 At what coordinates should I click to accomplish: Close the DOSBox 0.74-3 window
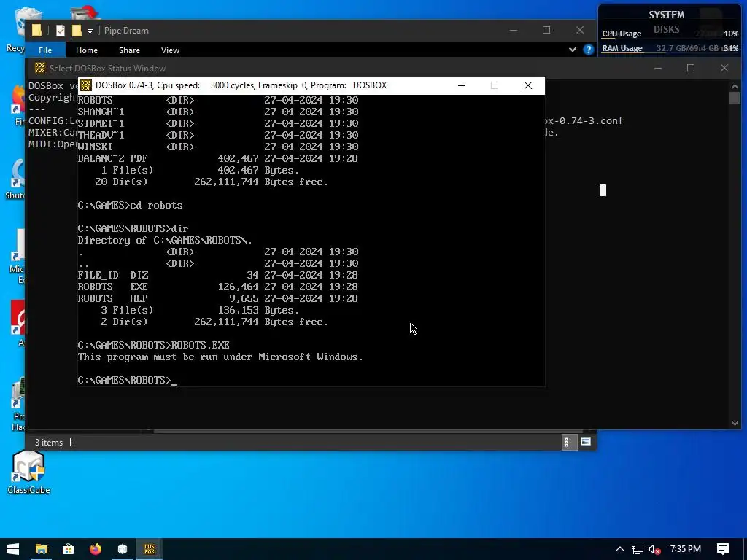click(x=528, y=85)
